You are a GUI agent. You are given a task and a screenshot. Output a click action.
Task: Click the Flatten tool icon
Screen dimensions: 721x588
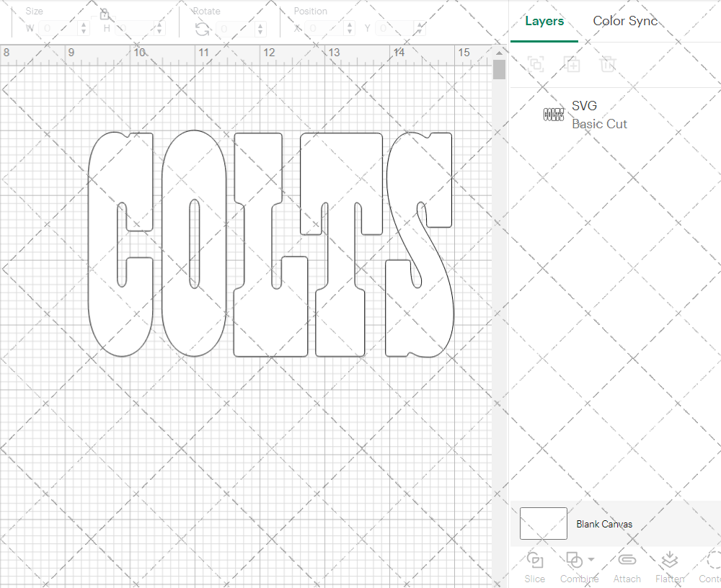click(x=670, y=560)
